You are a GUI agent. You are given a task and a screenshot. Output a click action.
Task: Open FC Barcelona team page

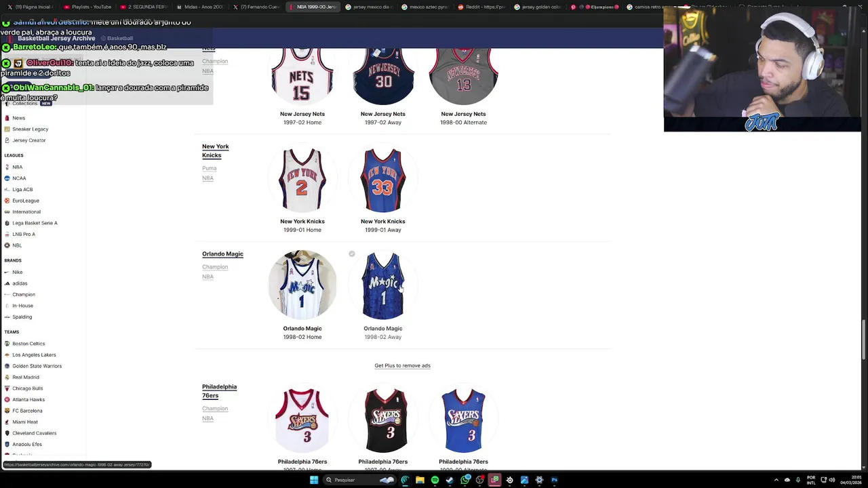pos(23,411)
